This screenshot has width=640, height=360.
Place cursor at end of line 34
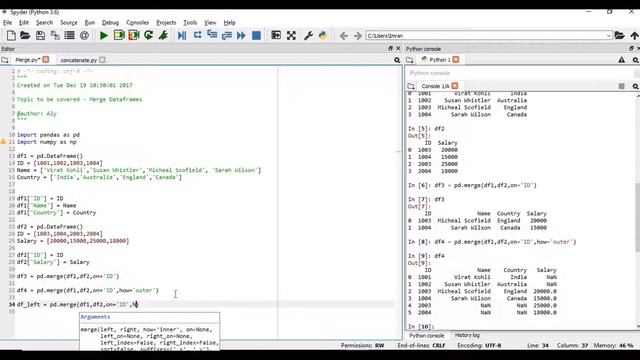[x=139, y=304]
